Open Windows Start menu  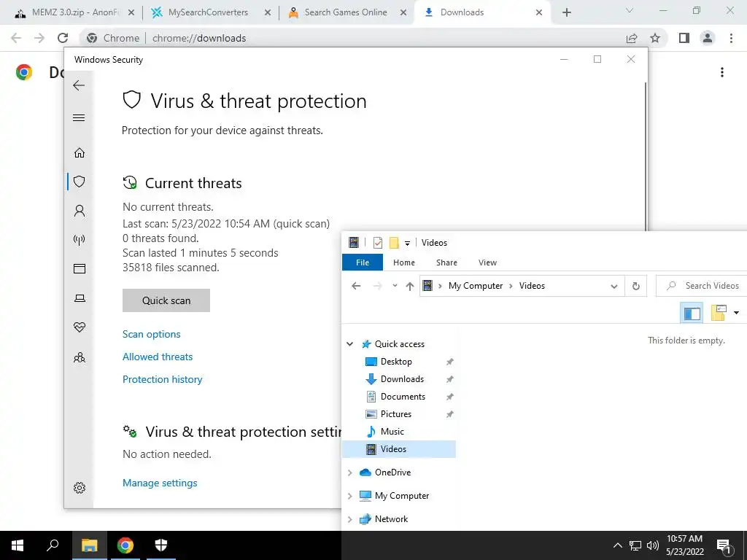coord(18,545)
